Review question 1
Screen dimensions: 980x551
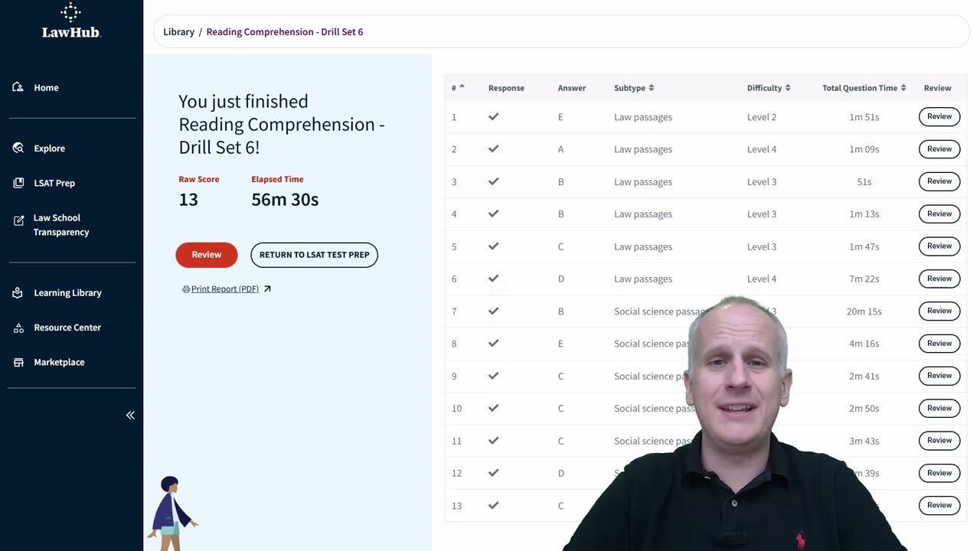coord(939,117)
